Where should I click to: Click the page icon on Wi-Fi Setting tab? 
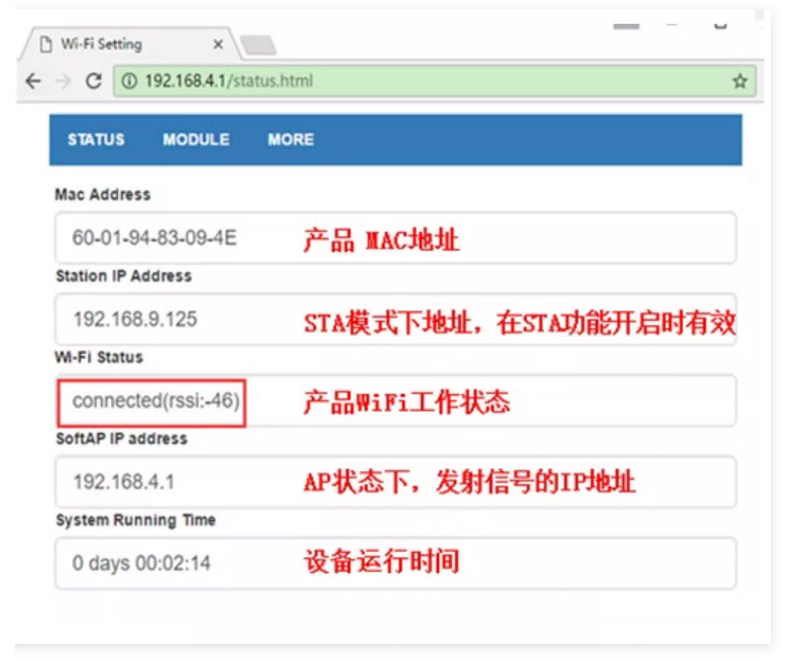coord(46,44)
